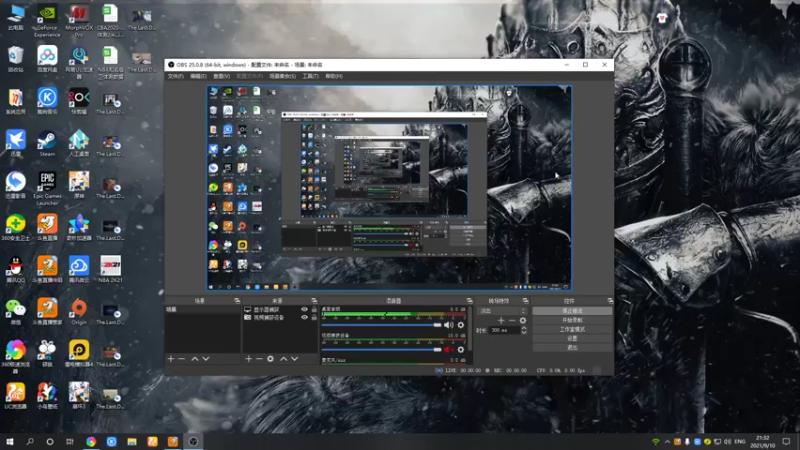Switch to the OBS taskbar button
Viewport: 800px width, 450px height.
point(193,441)
